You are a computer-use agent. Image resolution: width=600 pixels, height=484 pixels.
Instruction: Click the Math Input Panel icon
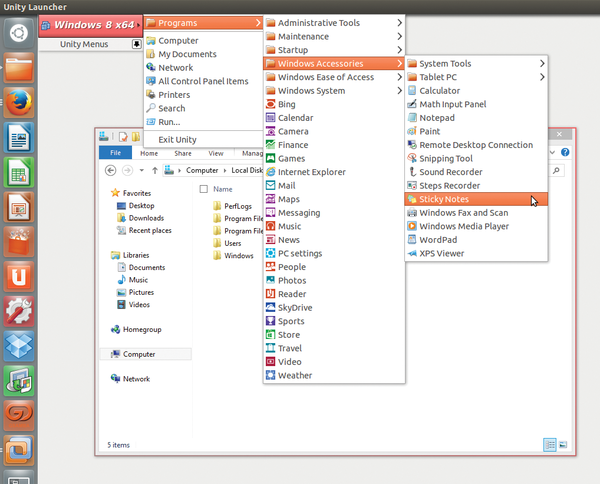pyautogui.click(x=412, y=104)
